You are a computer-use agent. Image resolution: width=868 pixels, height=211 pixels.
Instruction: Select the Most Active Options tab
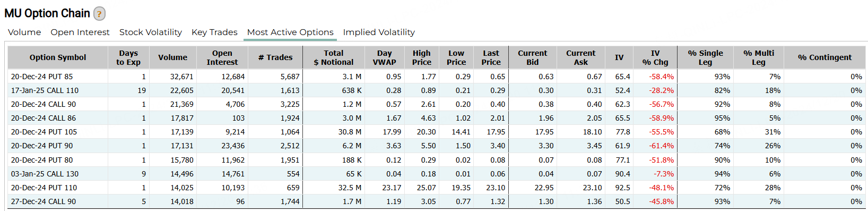pyautogui.click(x=290, y=32)
